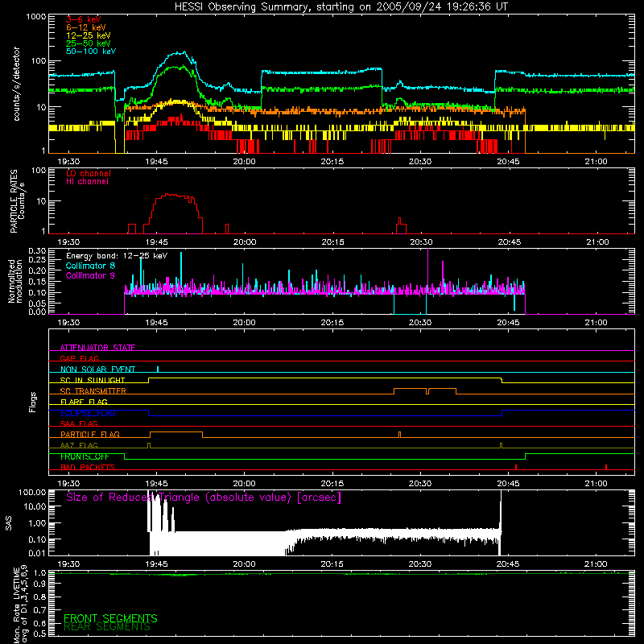Select the Collimator 8 legend label
Viewport: 644px width, 644px height.
(90, 266)
